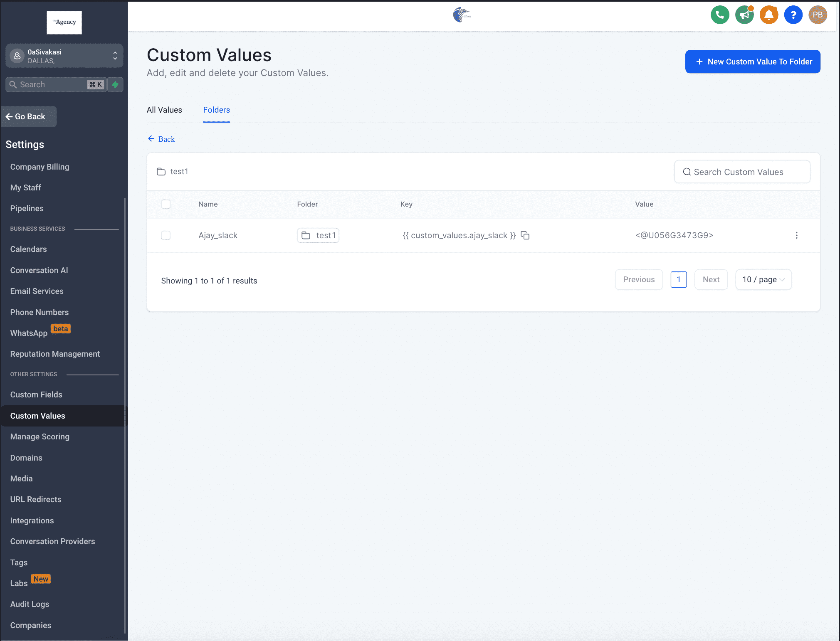Open the megaphone announcements icon
Viewport: 840px width, 641px height.
[x=744, y=15]
